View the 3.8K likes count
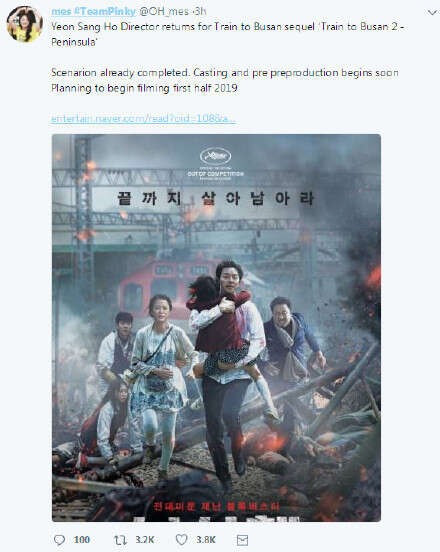This screenshot has height=552, width=440. tap(206, 540)
